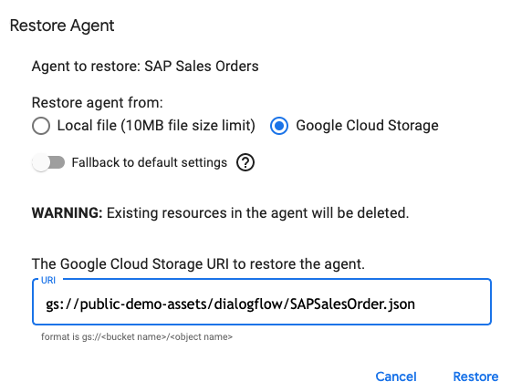Focus the URI input field

[x=262, y=302]
